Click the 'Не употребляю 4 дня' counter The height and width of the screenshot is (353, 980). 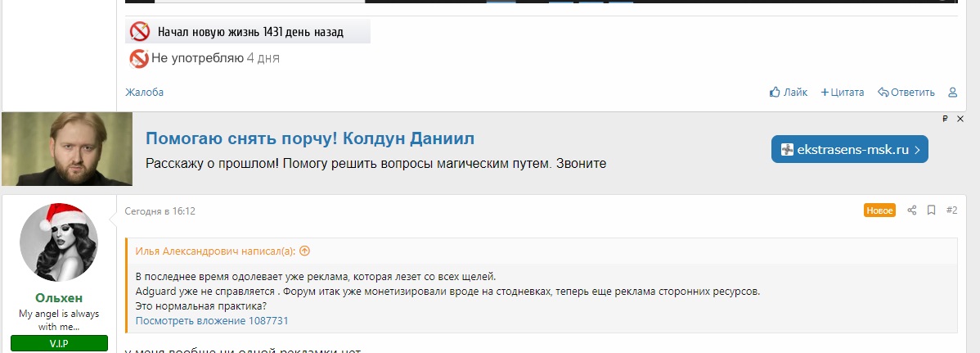coord(204,58)
